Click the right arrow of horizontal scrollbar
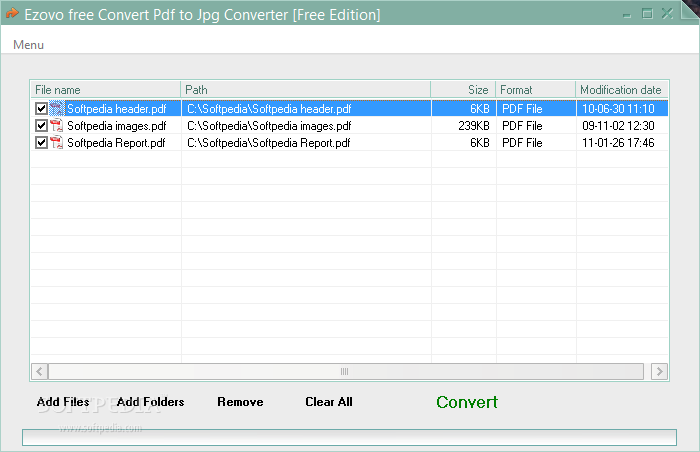700x452 pixels. [x=659, y=371]
